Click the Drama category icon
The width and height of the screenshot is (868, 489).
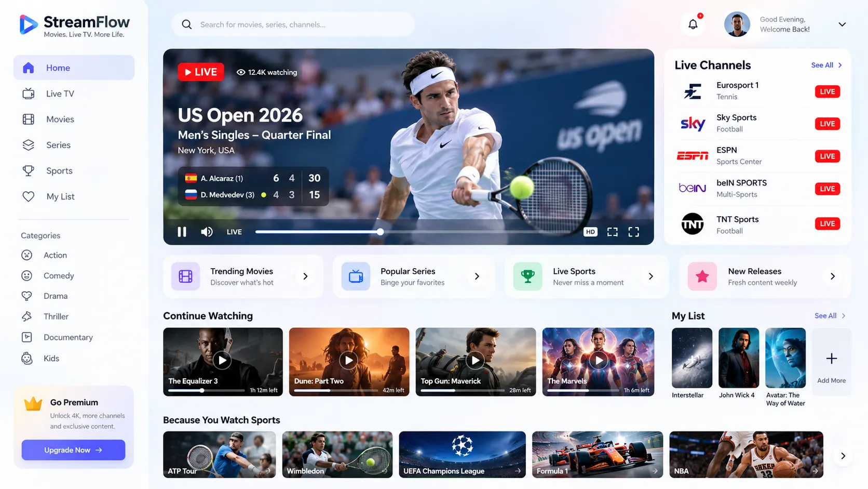click(27, 296)
